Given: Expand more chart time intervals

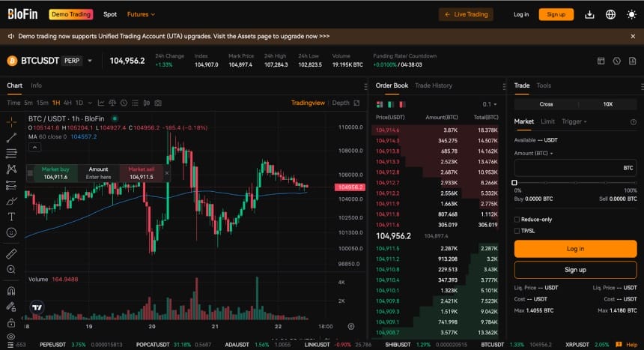Looking at the screenshot, I should click(90, 103).
